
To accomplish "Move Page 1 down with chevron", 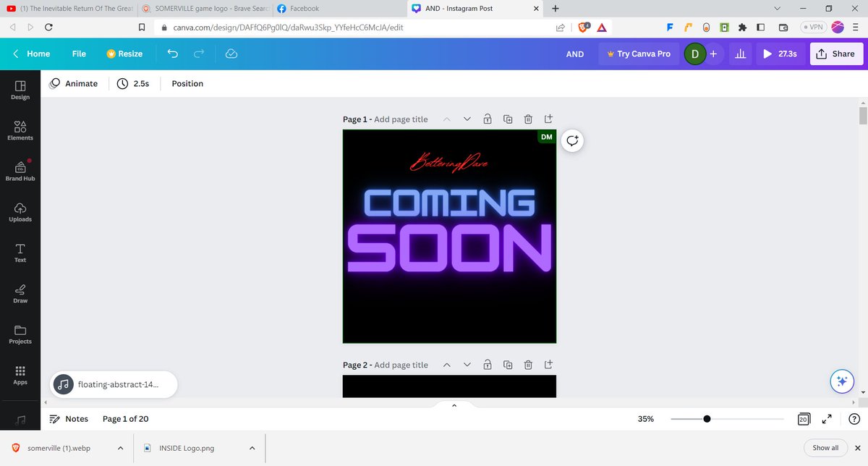I will 467,119.
